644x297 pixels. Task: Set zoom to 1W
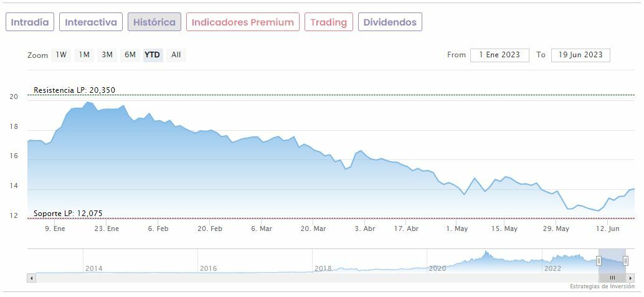61,55
